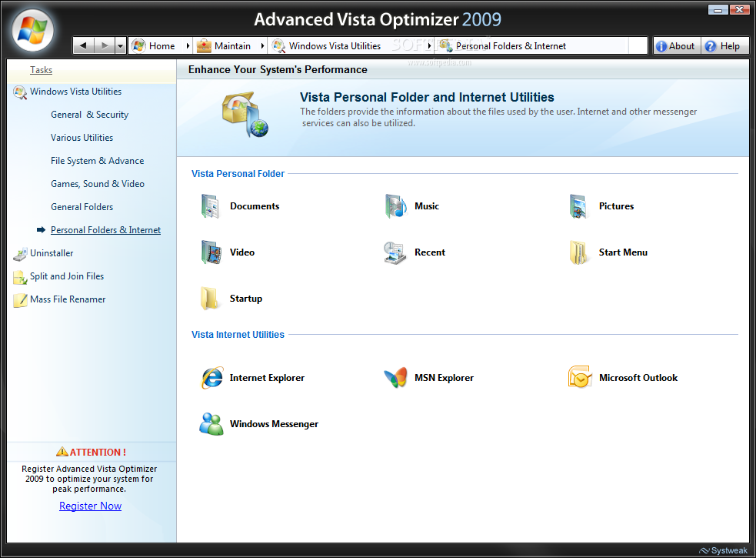Screen dimensions: 756x558
Task: Open Games, Sound & Video in sidebar
Action: 98,184
